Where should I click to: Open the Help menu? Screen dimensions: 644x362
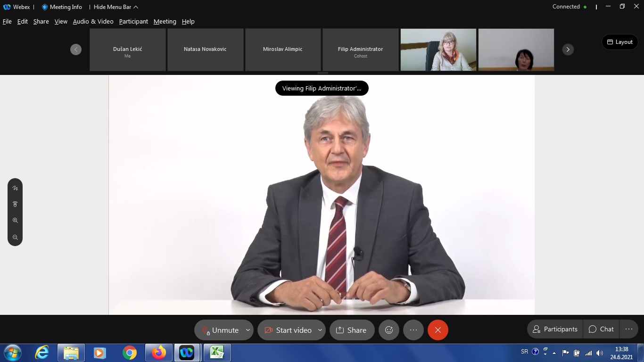click(188, 21)
